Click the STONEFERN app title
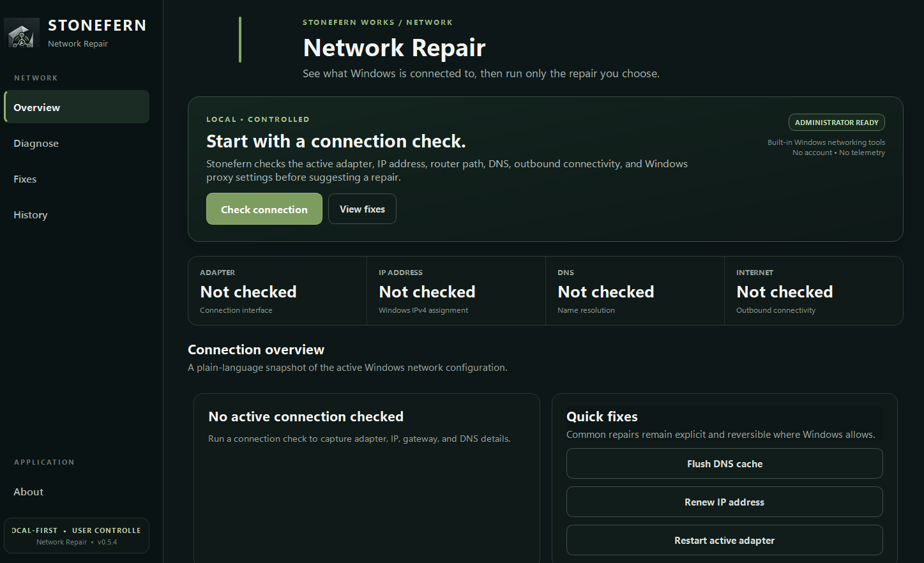Viewport: 924px width, 563px height. [97, 26]
